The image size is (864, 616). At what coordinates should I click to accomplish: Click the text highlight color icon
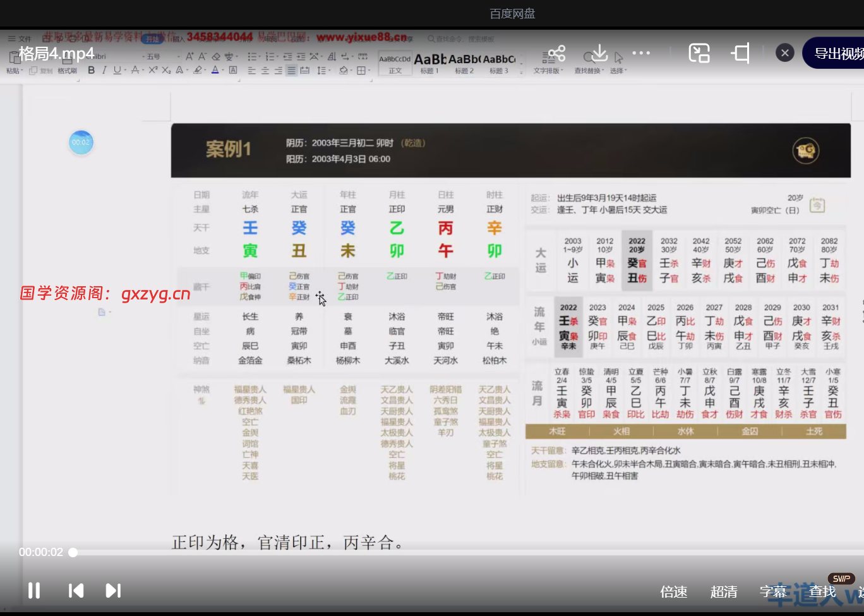point(198,70)
